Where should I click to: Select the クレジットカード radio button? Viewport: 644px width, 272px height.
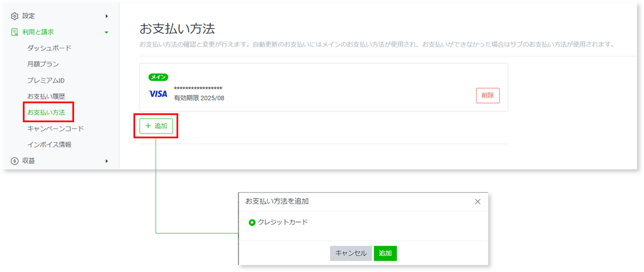252,223
